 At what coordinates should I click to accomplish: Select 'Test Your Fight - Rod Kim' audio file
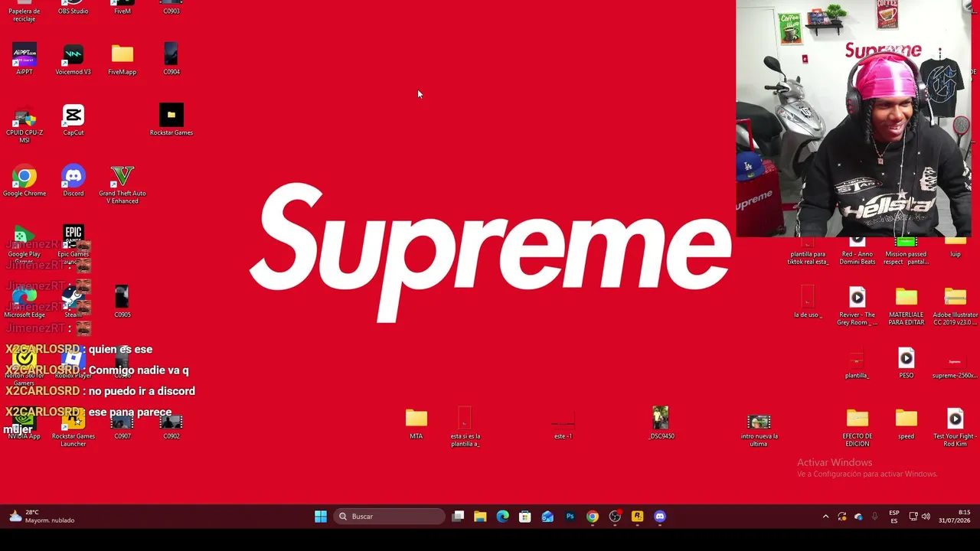[955, 428]
